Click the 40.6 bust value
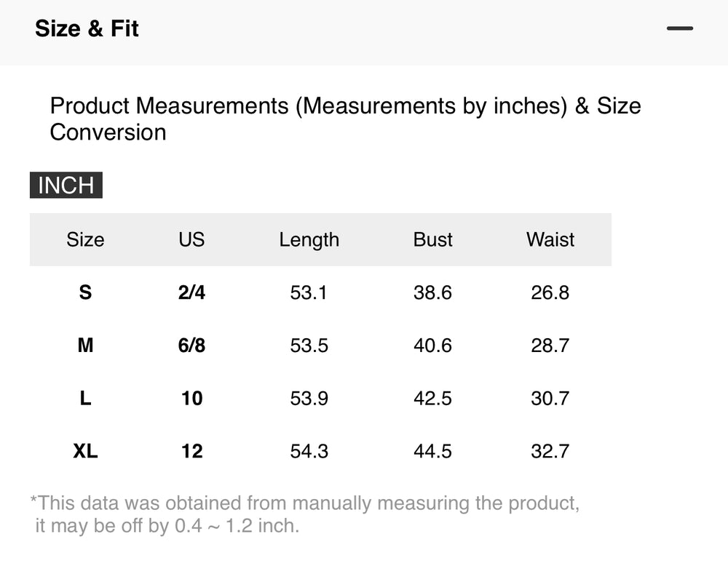This screenshot has width=728, height=563. (432, 346)
